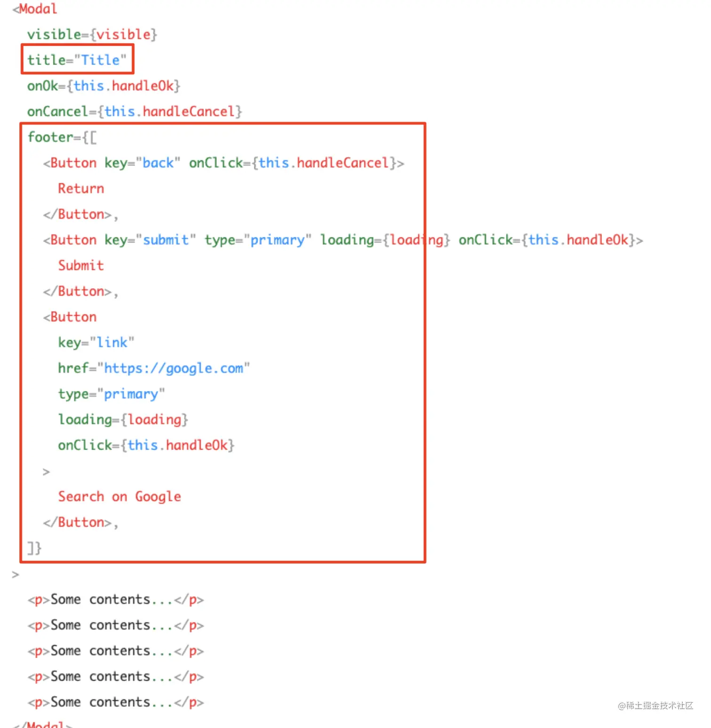Click the onOk={this.handleOk} prop line
711x728 pixels.
coord(103,86)
